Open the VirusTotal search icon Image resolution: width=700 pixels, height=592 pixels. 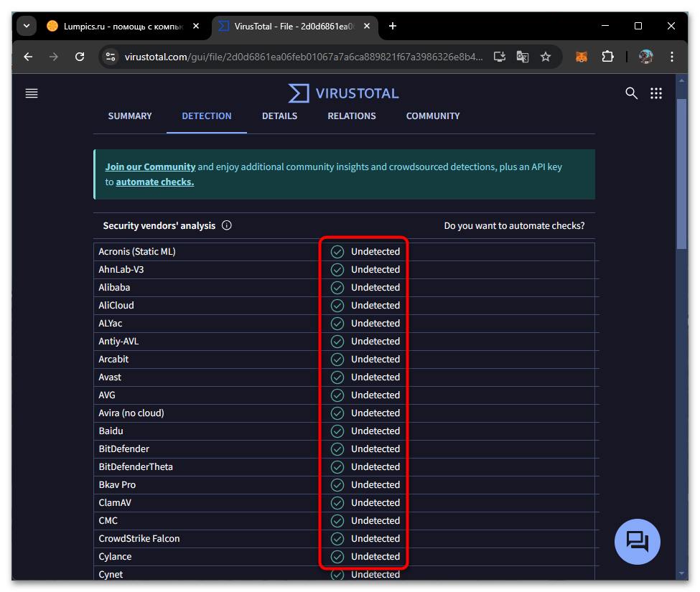[631, 93]
